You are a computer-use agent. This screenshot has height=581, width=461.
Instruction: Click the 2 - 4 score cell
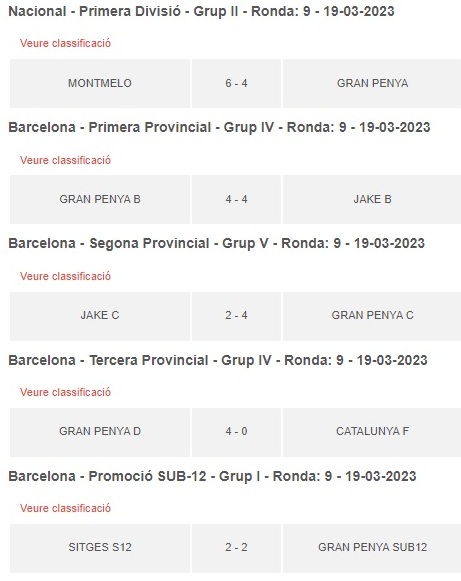tap(236, 316)
